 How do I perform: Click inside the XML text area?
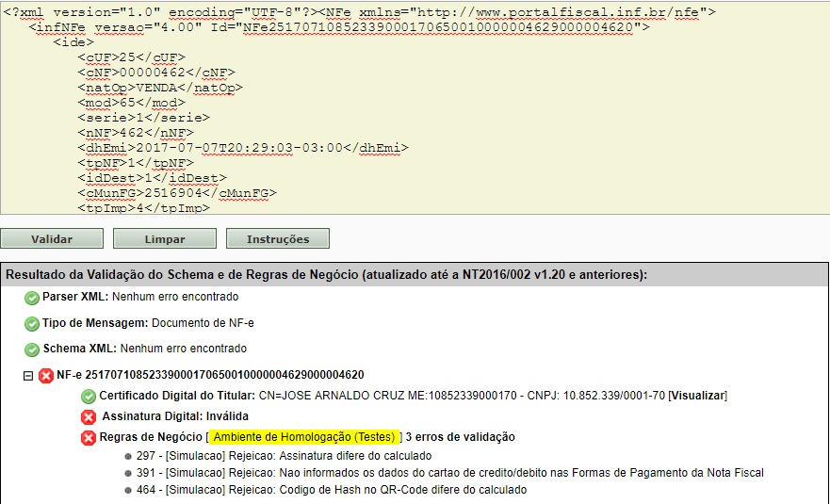coord(415,107)
